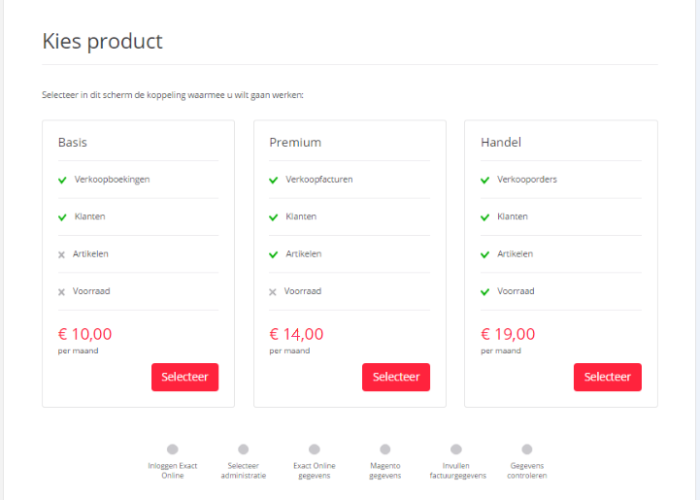Click the Gegevens controleren step dot
The image size is (700, 500).
pyautogui.click(x=527, y=449)
